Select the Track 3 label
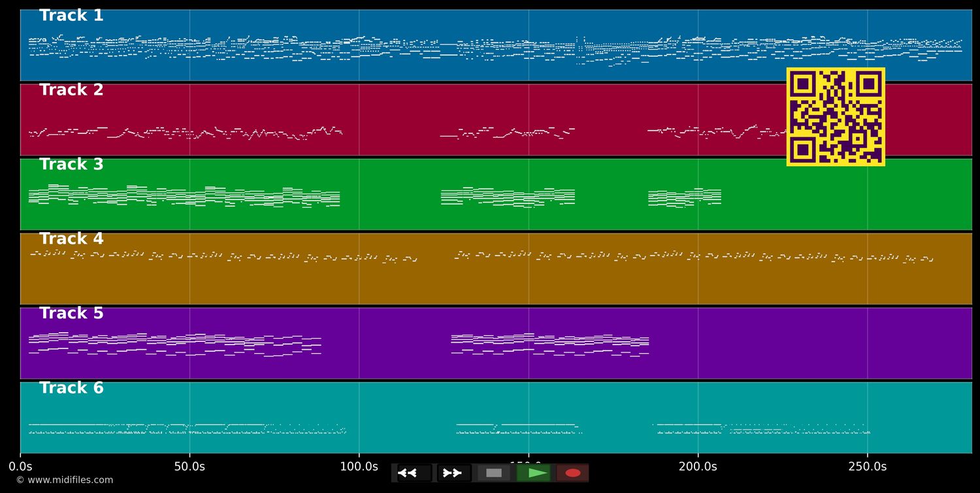Screen dimensions: 980x493 click(71, 165)
